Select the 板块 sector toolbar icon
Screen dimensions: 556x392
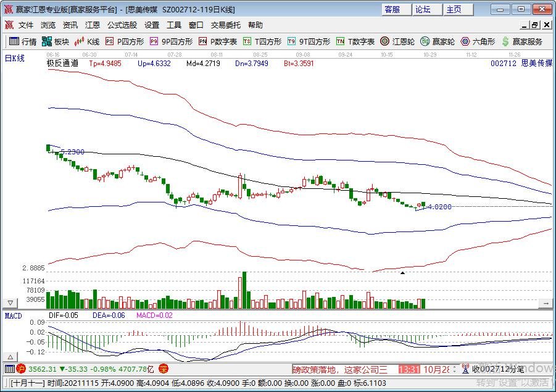(56, 41)
